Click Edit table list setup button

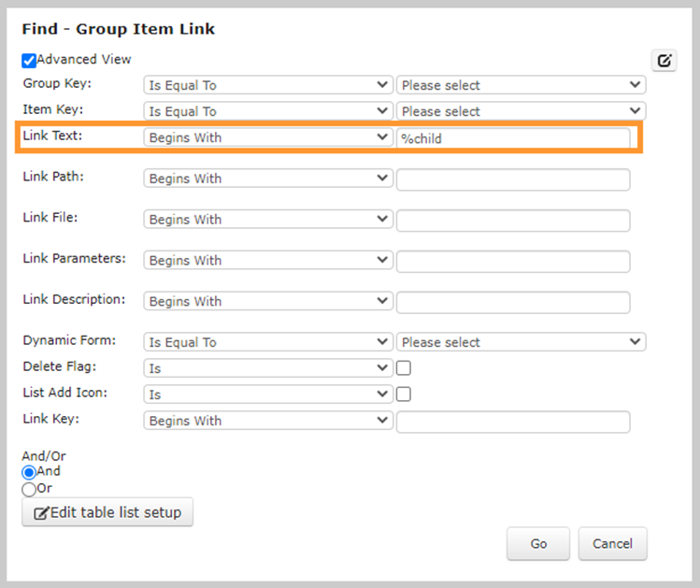tap(107, 512)
